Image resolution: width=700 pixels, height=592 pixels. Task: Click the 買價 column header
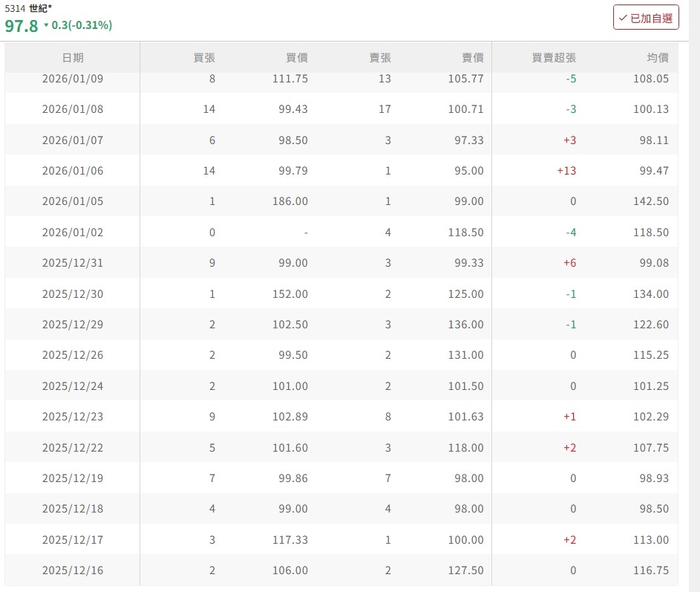coord(297,58)
